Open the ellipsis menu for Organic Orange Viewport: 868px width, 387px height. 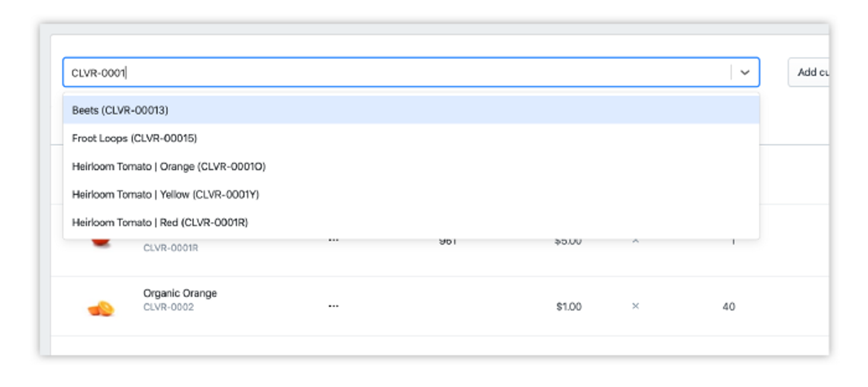coord(333,306)
